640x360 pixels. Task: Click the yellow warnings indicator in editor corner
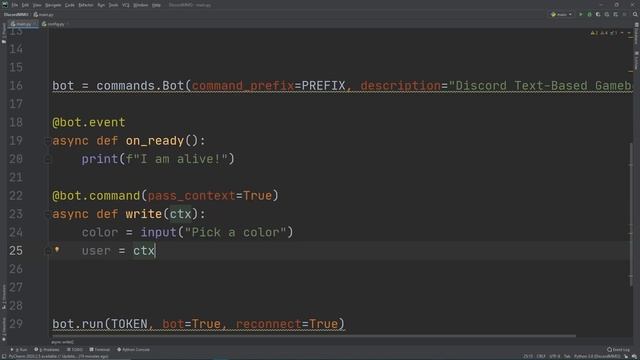tap(594, 33)
